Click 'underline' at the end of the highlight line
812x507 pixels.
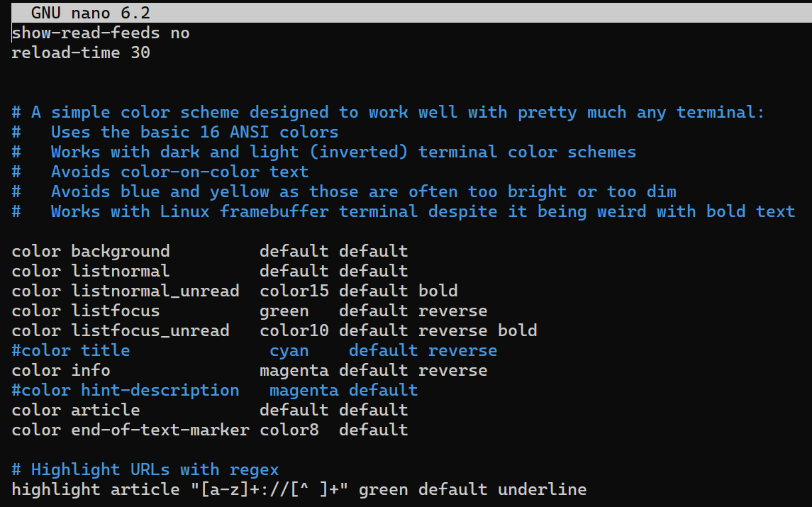pyautogui.click(x=542, y=489)
